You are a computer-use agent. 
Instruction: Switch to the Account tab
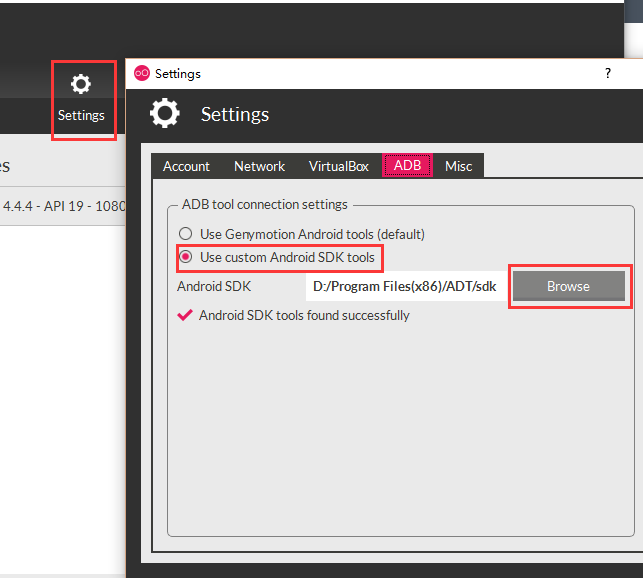[186, 166]
